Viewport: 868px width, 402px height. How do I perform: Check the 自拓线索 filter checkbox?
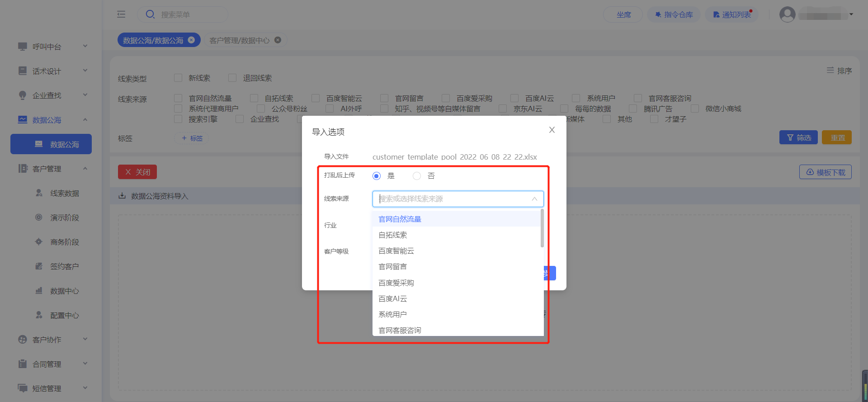[254, 98]
